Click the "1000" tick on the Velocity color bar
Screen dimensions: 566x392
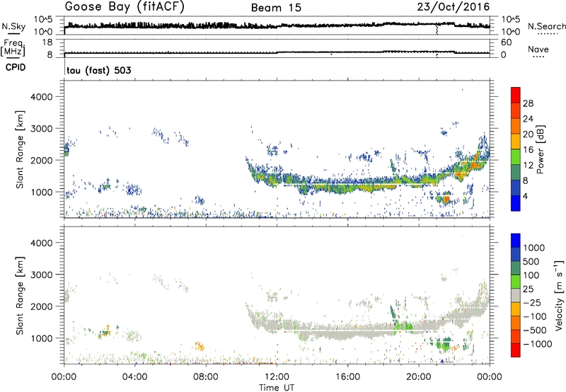(x=534, y=248)
